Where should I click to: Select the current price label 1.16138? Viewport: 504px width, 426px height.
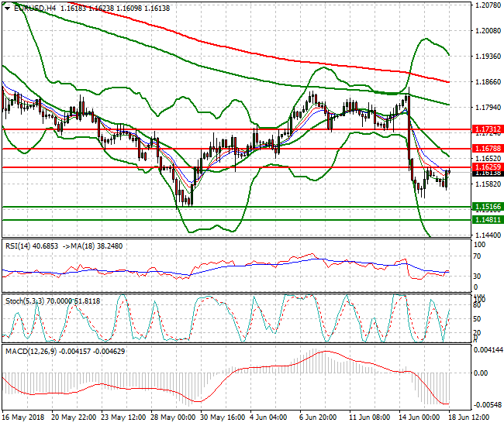(x=488, y=173)
